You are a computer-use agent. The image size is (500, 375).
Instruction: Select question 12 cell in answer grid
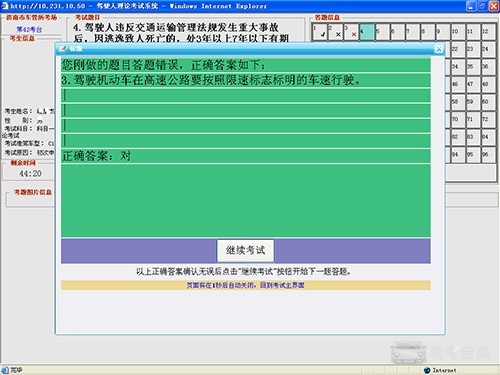click(x=489, y=32)
